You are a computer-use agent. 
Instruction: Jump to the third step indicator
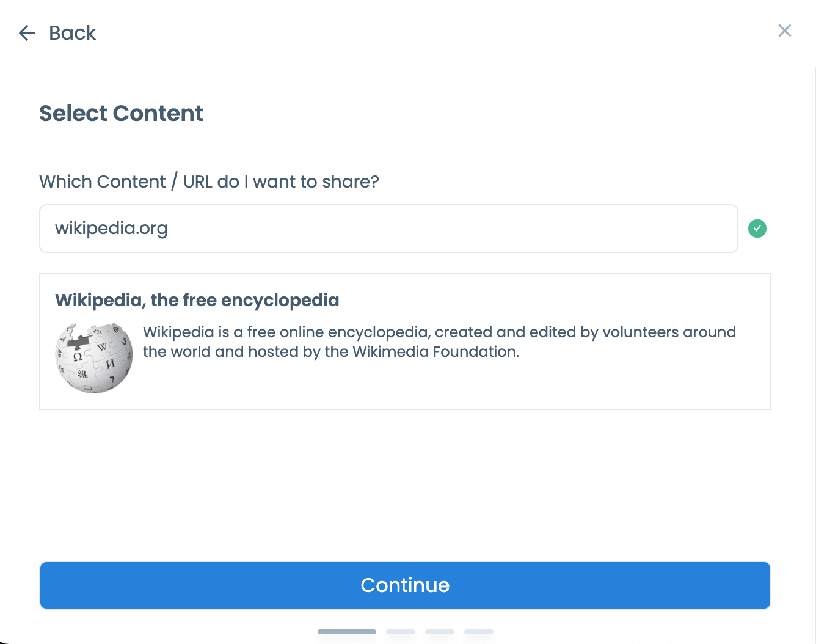click(x=440, y=632)
